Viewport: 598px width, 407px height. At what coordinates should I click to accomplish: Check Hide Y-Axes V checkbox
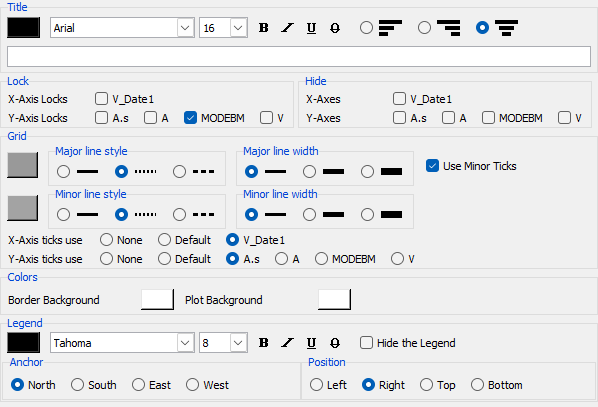click(564, 118)
